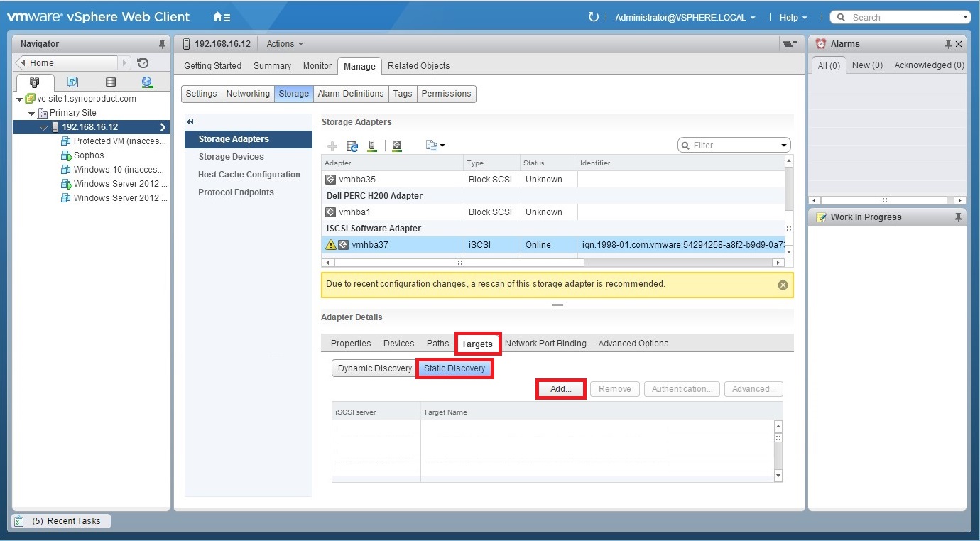Open the Networks inventory view
980x541 pixels.
pos(147,82)
